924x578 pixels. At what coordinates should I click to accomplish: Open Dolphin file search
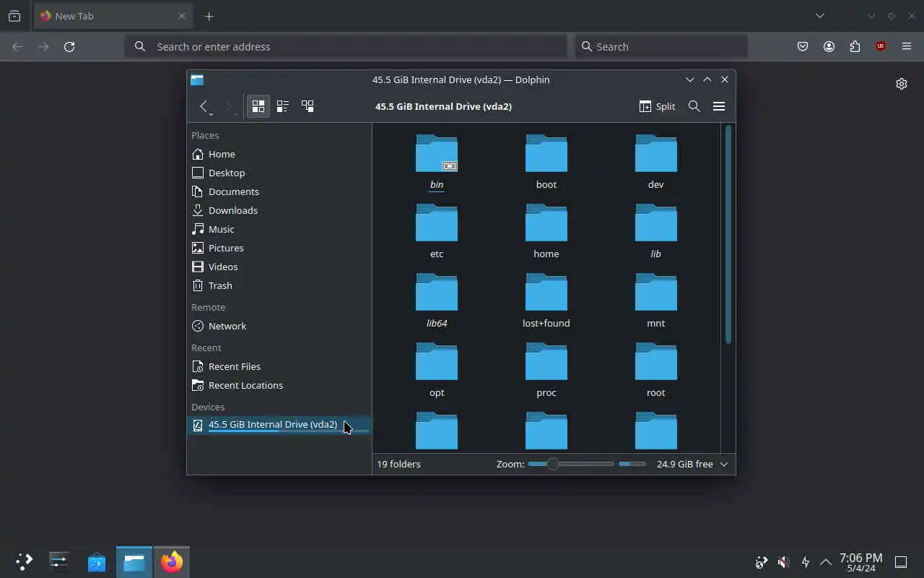pos(694,106)
